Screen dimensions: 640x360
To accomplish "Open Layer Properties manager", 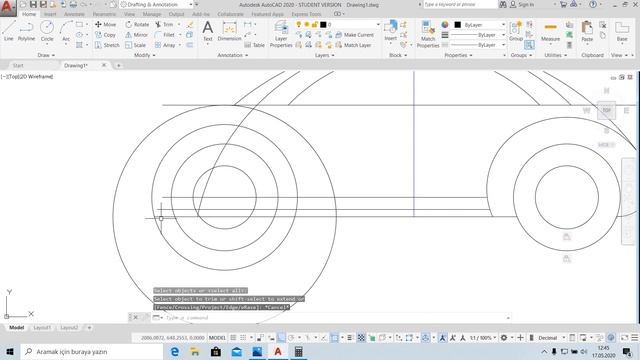I will coord(281,34).
